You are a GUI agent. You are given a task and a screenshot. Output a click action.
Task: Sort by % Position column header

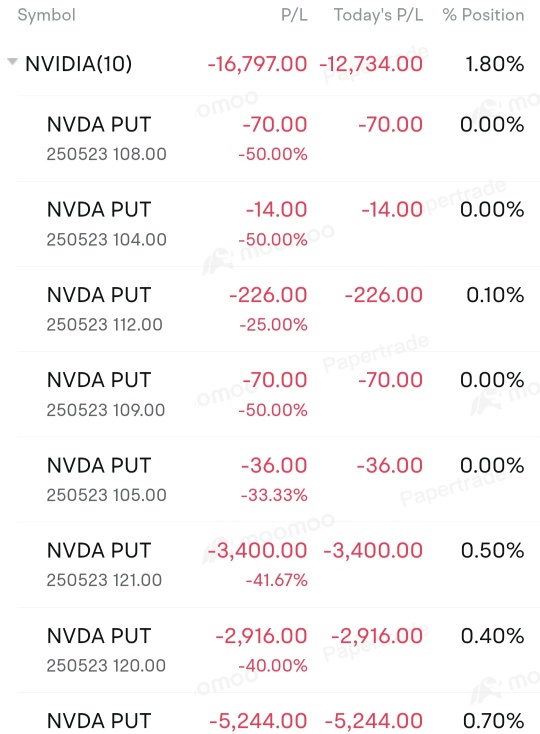(x=483, y=15)
